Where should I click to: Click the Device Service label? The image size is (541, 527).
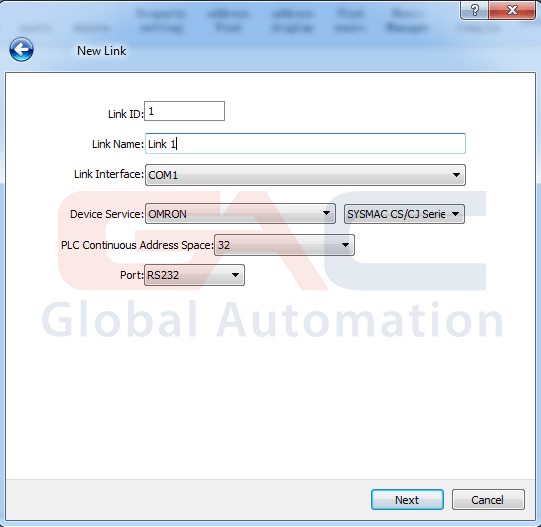[107, 214]
